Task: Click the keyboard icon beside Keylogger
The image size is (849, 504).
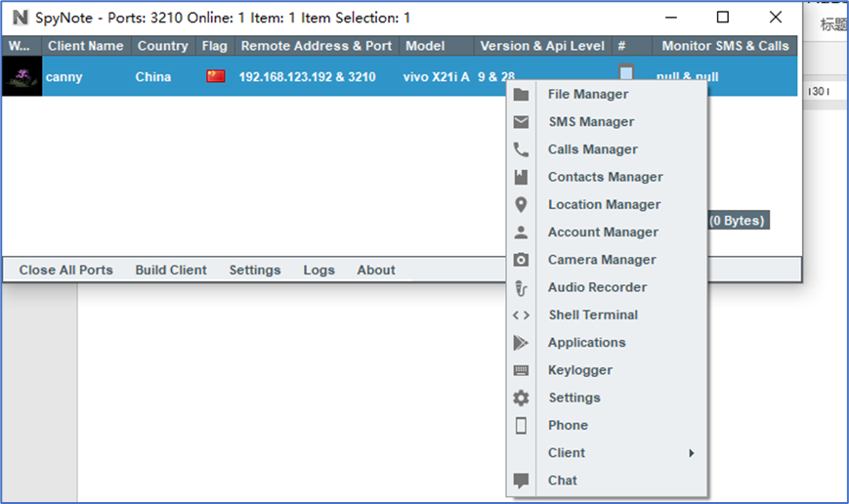Action: tap(521, 370)
